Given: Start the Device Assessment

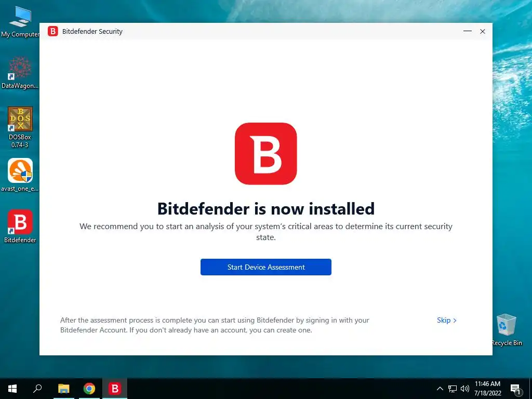Looking at the screenshot, I should [265, 267].
